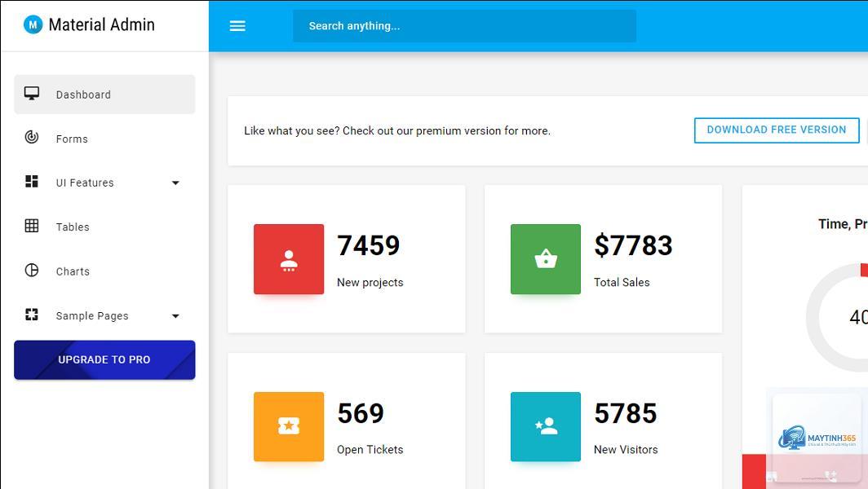Click the Material Admin logo icon
Image resolution: width=868 pixels, height=489 pixels.
pyautogui.click(x=33, y=24)
